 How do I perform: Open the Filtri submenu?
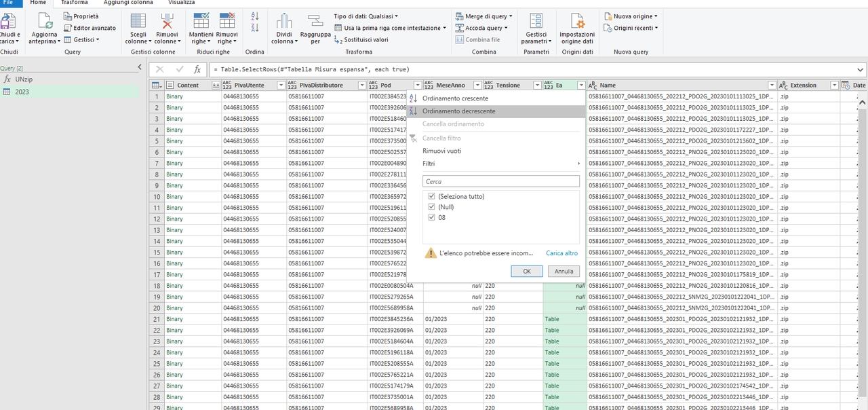pyautogui.click(x=495, y=164)
